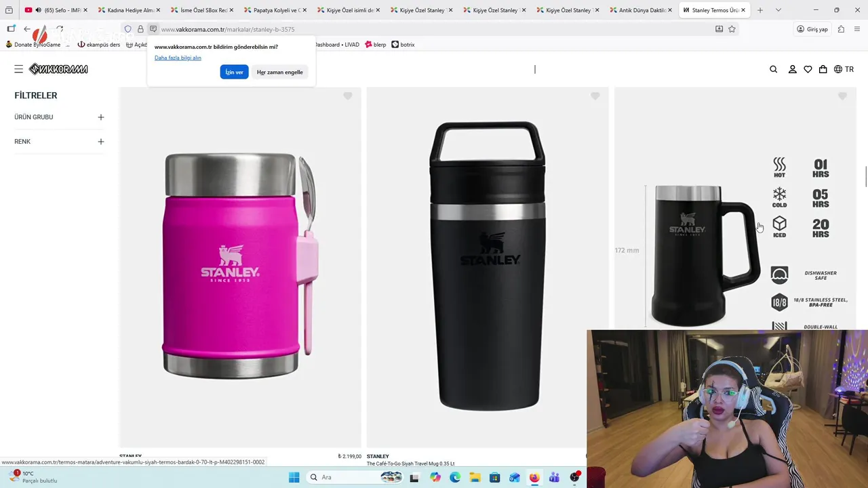Open the botrix bookmark

(x=403, y=45)
